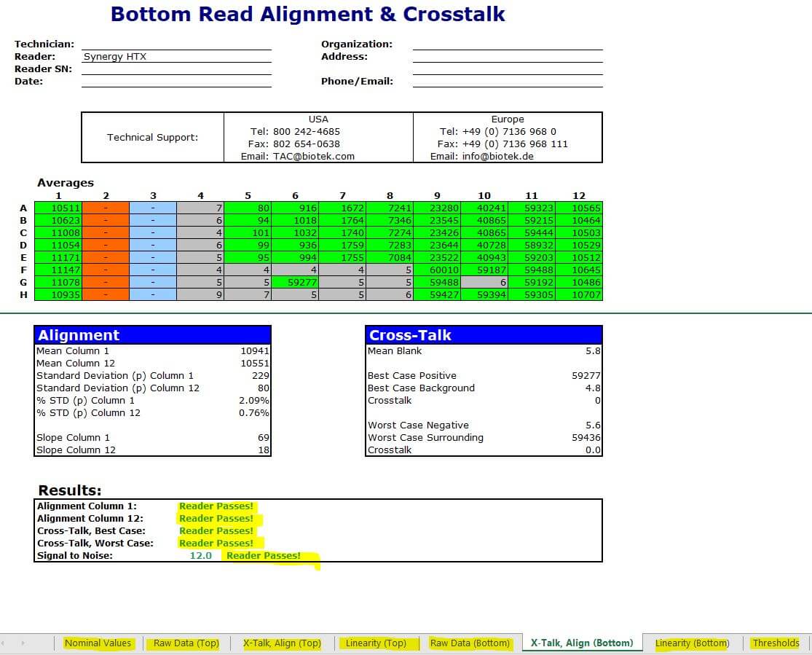Open the Nominal Values sheet tab
The image size is (812, 655).
coord(98,643)
